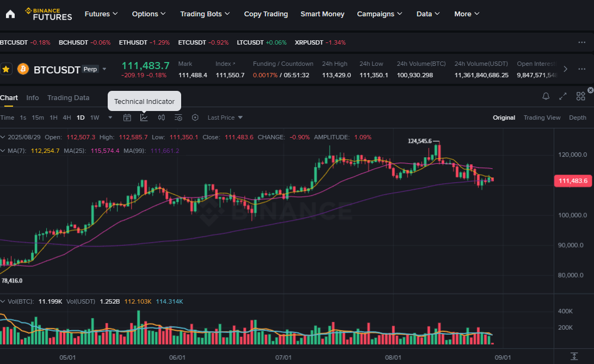Open Smart Money page

[x=323, y=14]
